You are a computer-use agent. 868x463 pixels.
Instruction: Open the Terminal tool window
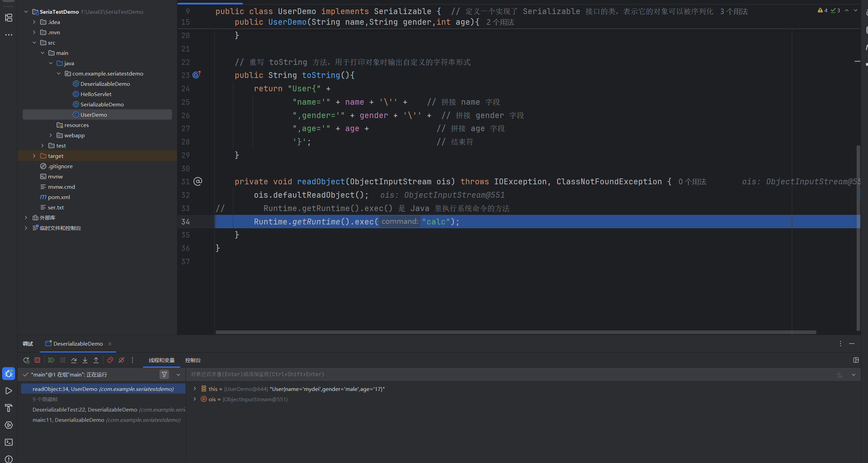coord(9,442)
